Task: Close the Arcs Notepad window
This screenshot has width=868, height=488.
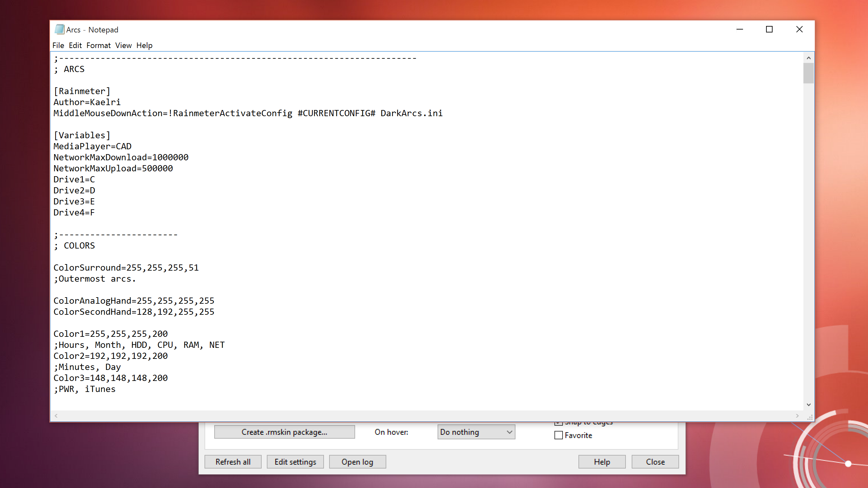Action: point(799,29)
